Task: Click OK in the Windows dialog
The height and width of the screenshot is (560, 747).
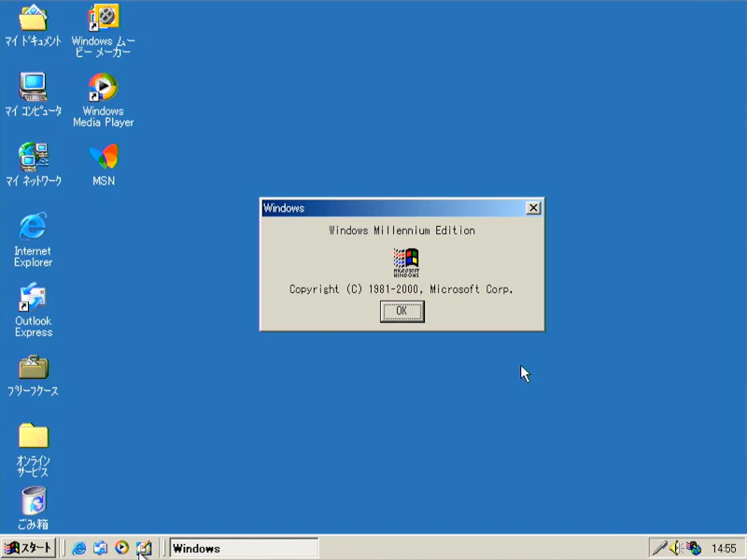Action: [x=402, y=312]
